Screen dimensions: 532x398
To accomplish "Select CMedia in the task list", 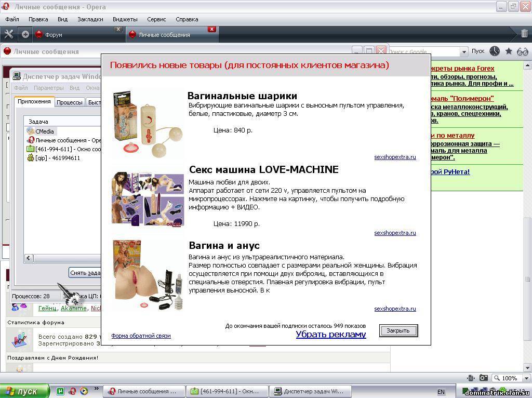I will point(45,131).
